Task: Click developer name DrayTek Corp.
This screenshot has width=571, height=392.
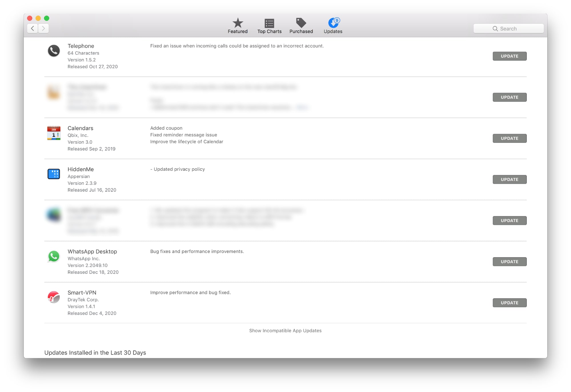Action: coord(83,300)
